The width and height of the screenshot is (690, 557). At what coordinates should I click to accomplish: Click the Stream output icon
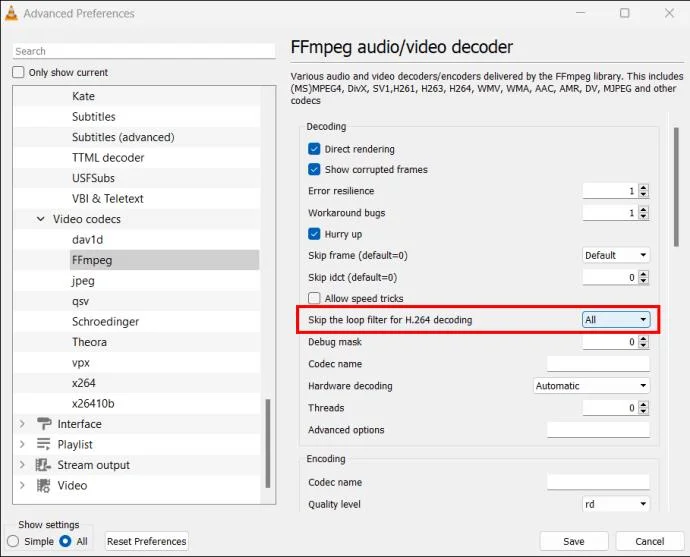tap(43, 465)
